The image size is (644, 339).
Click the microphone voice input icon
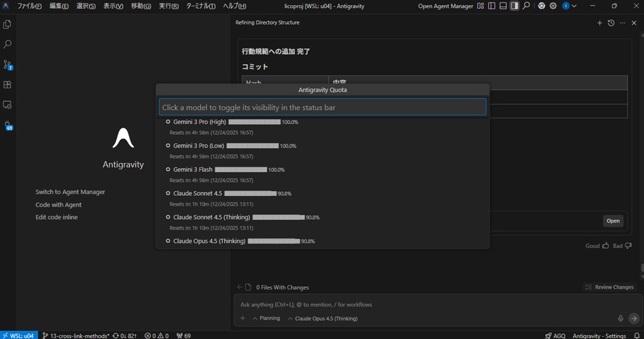pos(621,318)
